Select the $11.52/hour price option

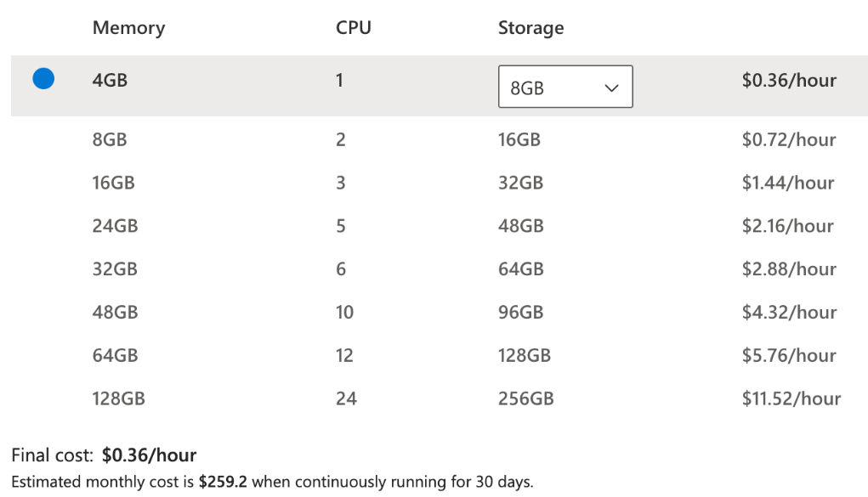coord(791,398)
